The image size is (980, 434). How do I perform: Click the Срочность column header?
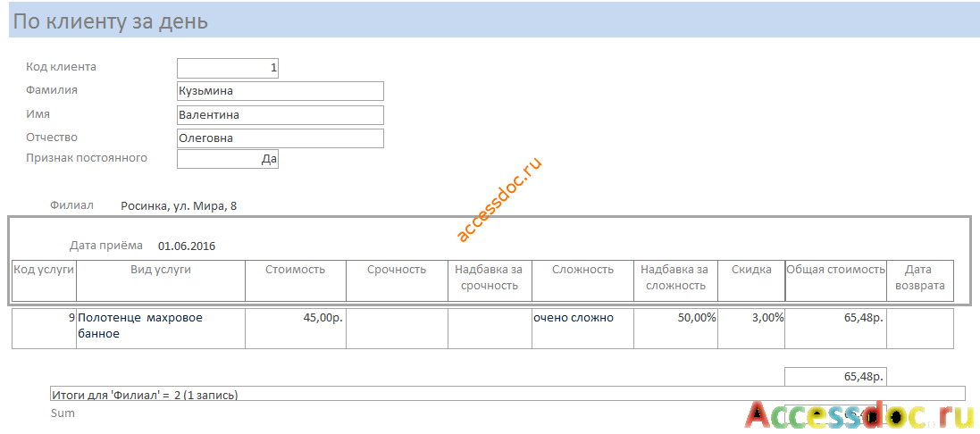pos(397,281)
